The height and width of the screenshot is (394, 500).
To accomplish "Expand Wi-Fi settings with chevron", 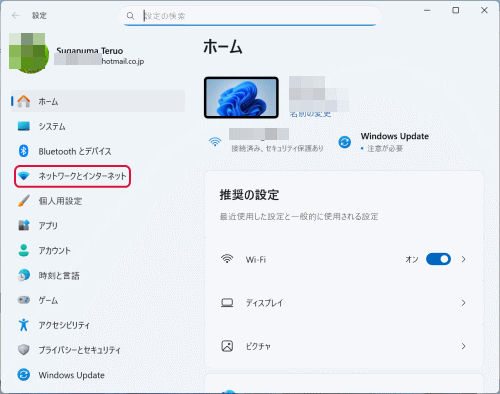I will [x=463, y=259].
